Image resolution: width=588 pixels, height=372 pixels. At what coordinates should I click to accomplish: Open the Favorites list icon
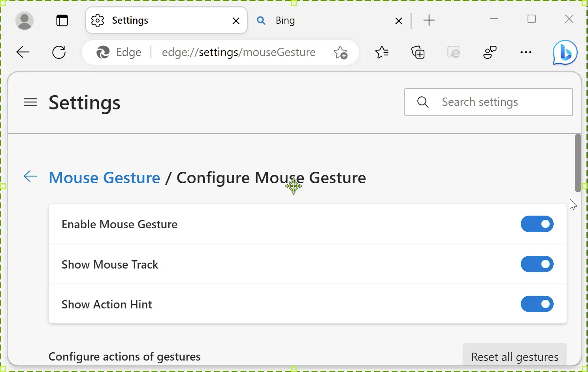[x=382, y=52]
